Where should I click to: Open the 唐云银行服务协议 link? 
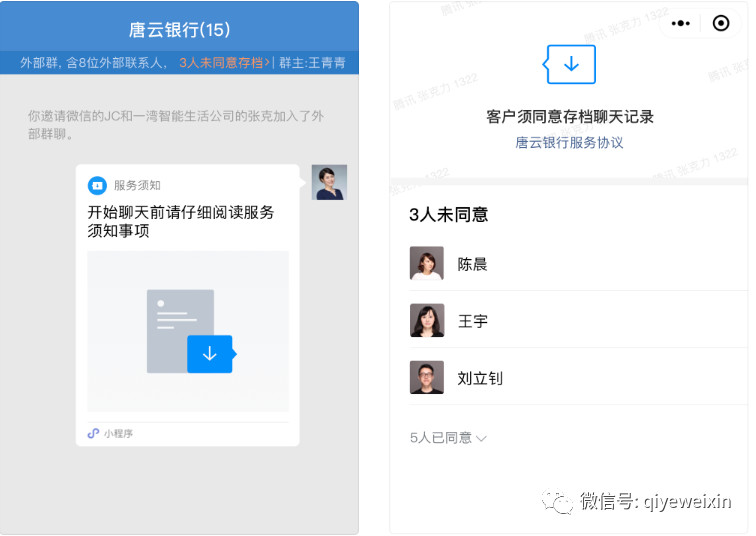[569, 143]
